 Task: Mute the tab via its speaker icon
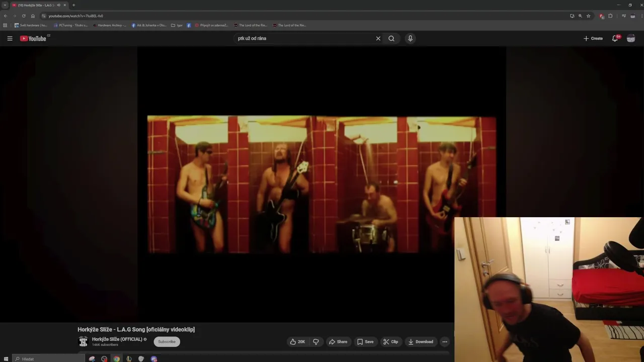58,5
